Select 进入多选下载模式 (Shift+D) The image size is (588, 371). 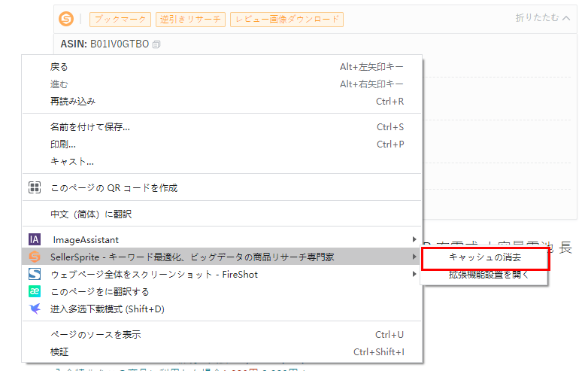point(222,309)
